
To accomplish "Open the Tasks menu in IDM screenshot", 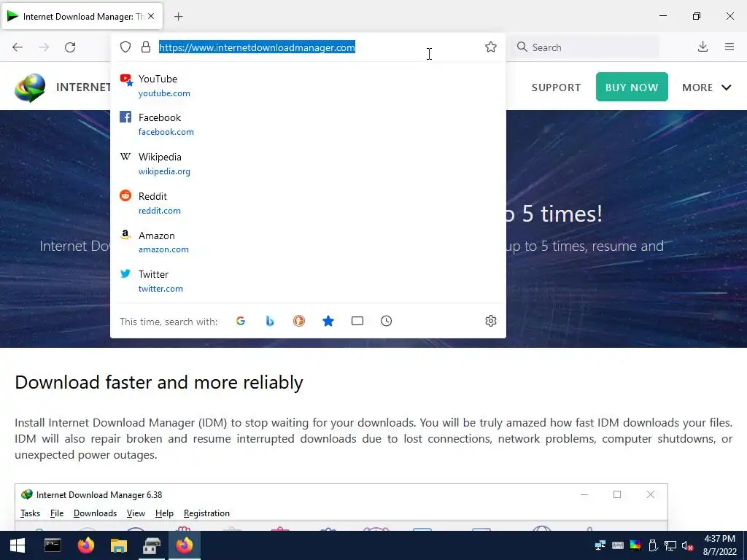I will (30, 513).
